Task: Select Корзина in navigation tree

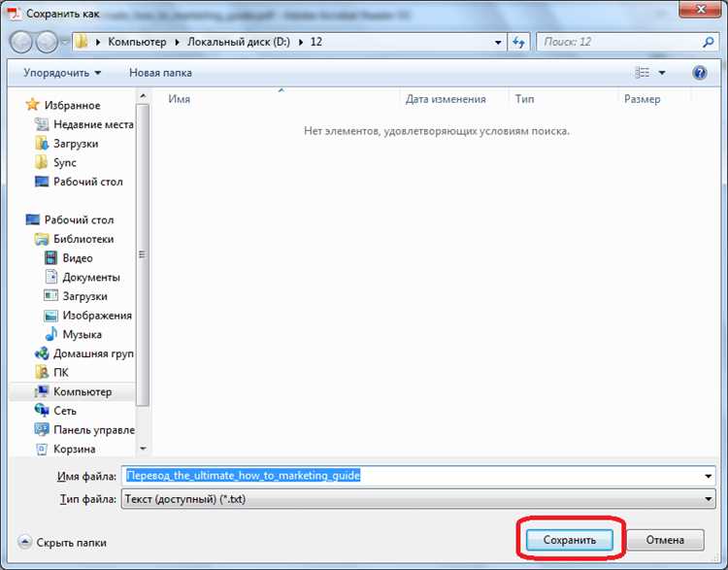Action: pos(75,450)
